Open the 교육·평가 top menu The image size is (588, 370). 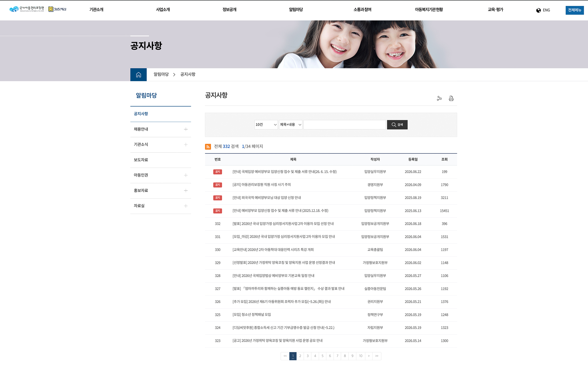point(496,9)
